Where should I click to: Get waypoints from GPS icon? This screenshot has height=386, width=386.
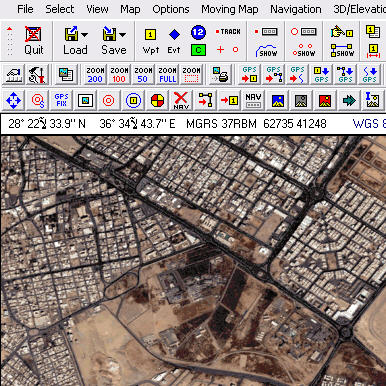point(322,75)
